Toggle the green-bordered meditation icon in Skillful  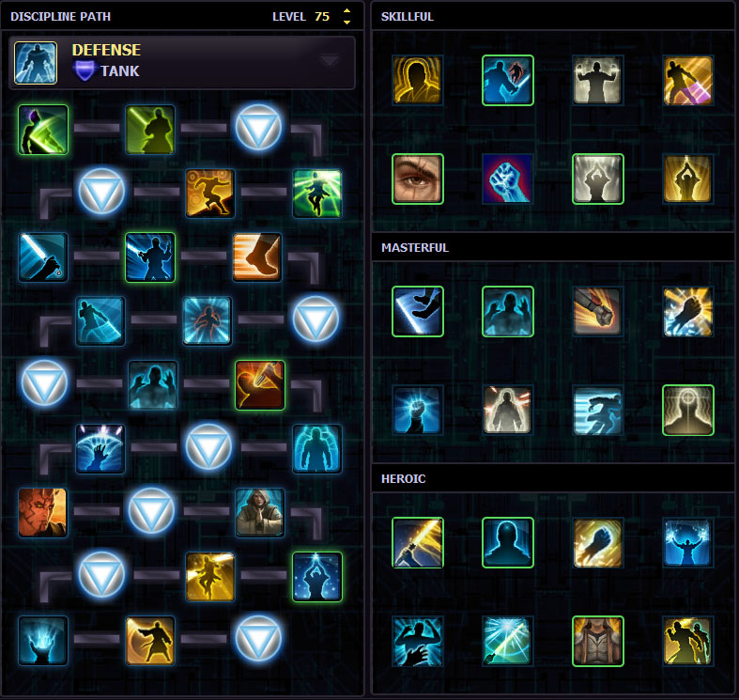click(x=597, y=179)
